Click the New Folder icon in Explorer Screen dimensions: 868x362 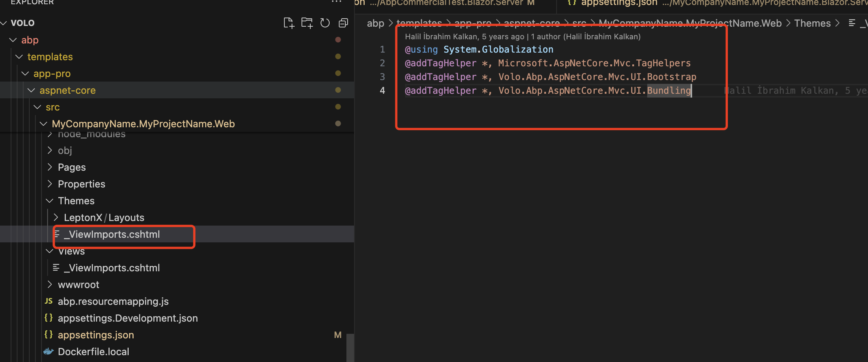[x=307, y=23]
